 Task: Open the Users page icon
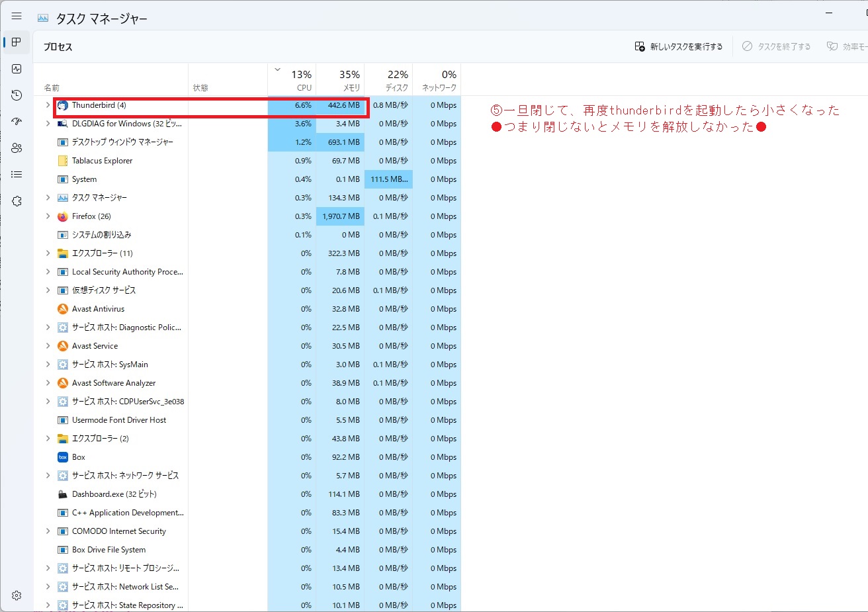(x=17, y=148)
